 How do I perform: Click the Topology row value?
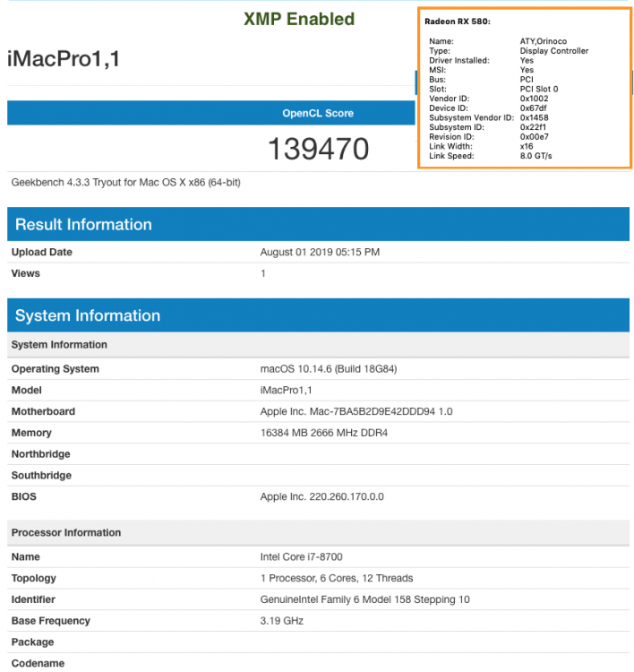[x=337, y=578]
